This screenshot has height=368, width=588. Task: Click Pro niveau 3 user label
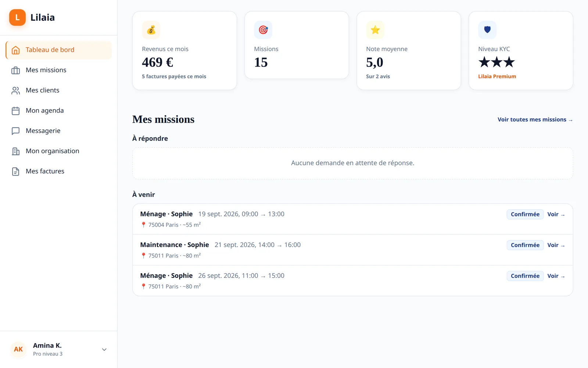click(x=48, y=354)
